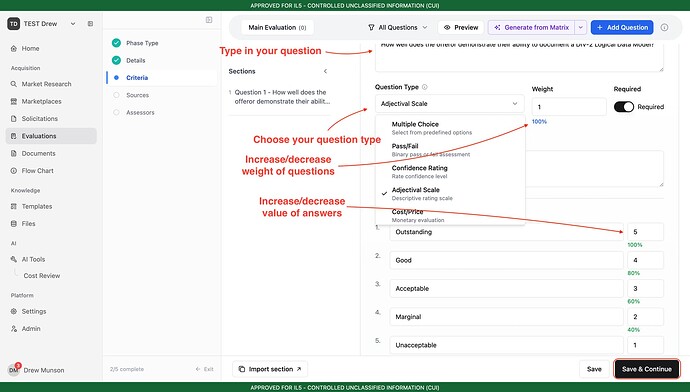This screenshot has height=392, width=690.
Task: Click the Details completed checkmark icon
Action: 116,60
